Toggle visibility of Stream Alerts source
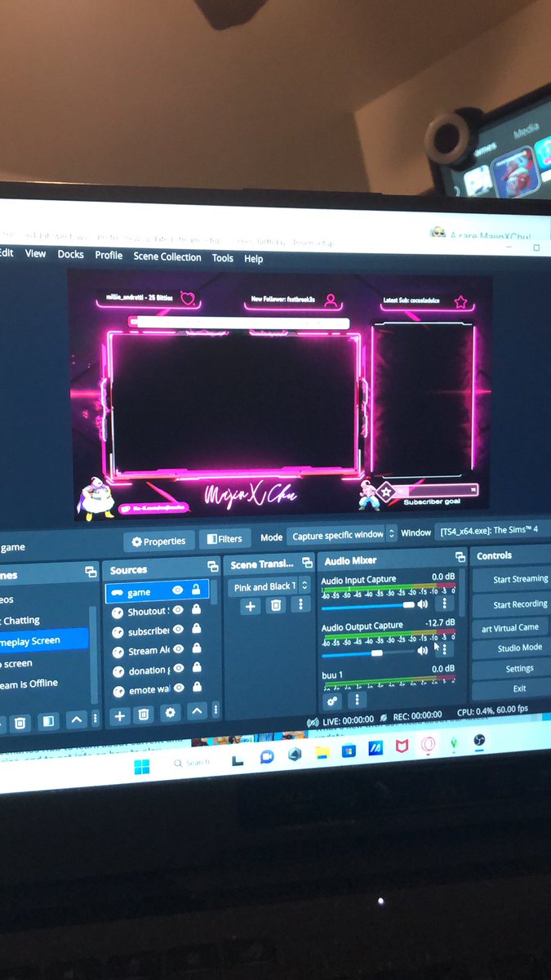This screenshot has height=980, width=551. (x=179, y=648)
